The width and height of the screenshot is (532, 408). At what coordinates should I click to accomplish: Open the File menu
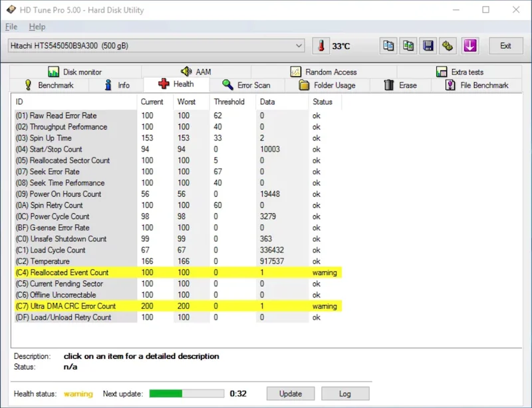pos(11,27)
